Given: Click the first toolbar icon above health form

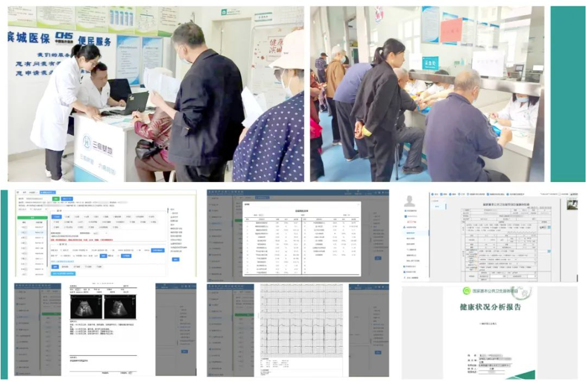Looking at the screenshot, I should pyautogui.click(x=433, y=195).
